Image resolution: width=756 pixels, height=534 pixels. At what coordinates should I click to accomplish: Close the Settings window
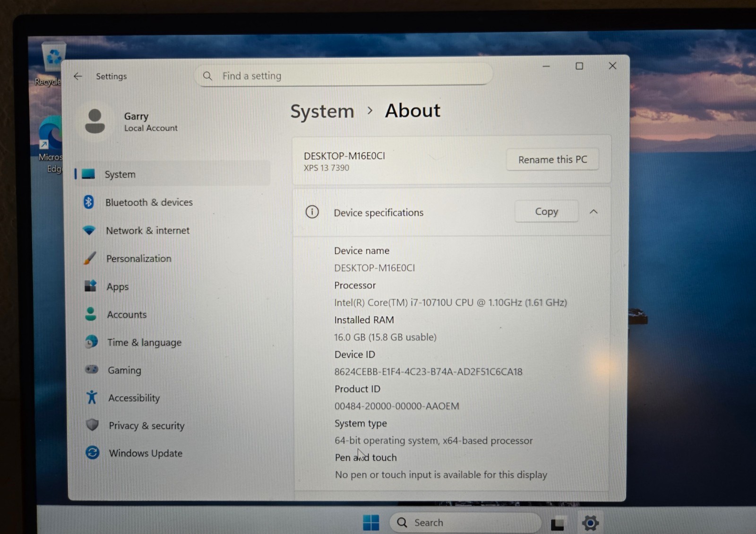tap(612, 66)
